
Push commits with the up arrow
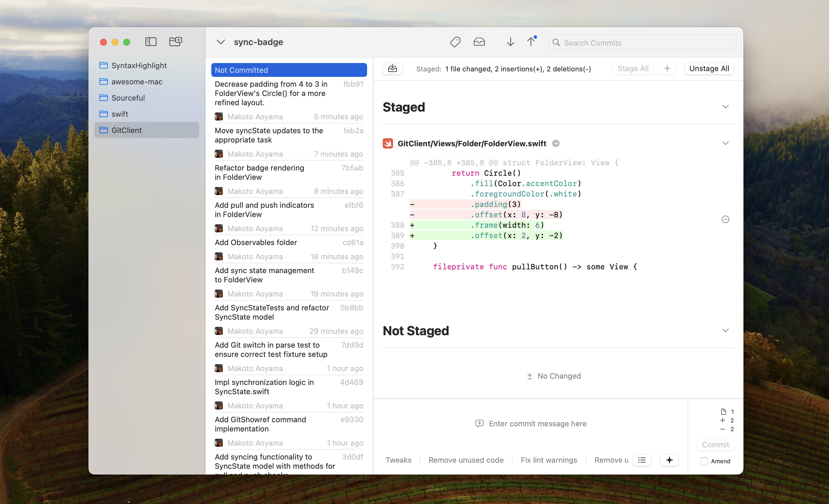[531, 42]
